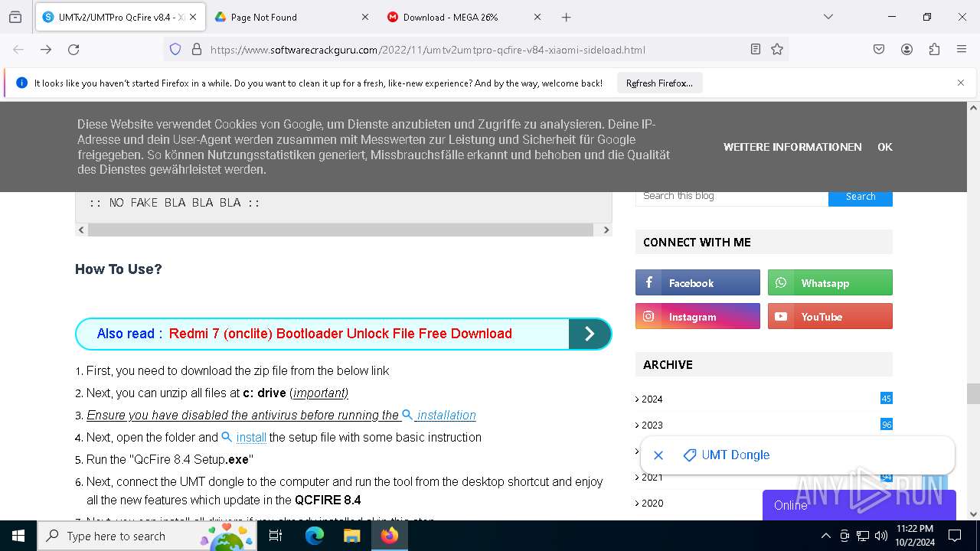Open Windows notification center
Viewport: 980px width, 551px height.
(x=955, y=536)
